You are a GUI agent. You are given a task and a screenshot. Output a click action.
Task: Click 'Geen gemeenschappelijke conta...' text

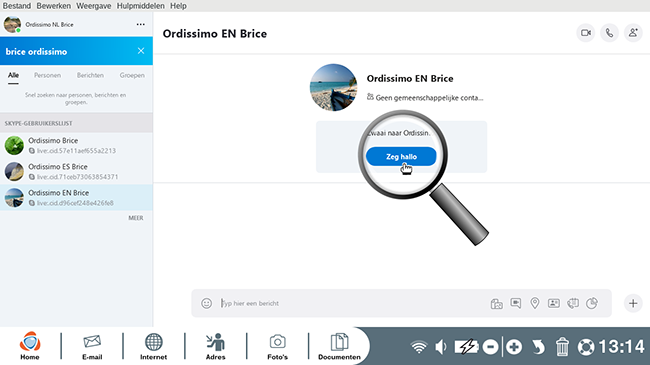(429, 98)
